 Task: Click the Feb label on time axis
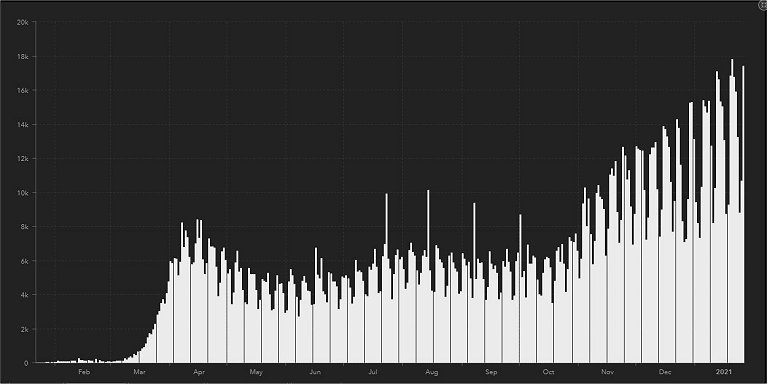(x=84, y=372)
